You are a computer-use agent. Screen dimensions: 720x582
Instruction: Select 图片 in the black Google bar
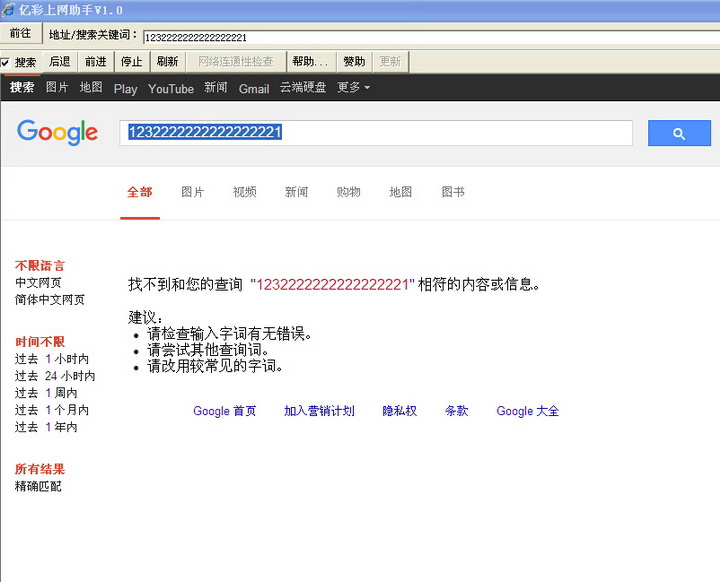(x=57, y=87)
